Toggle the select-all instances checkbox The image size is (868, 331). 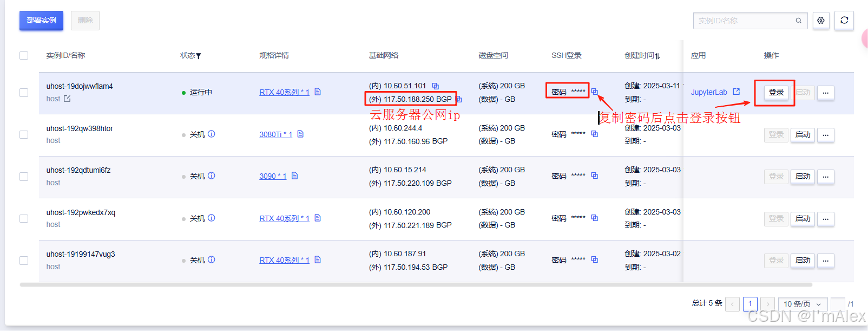[24, 55]
